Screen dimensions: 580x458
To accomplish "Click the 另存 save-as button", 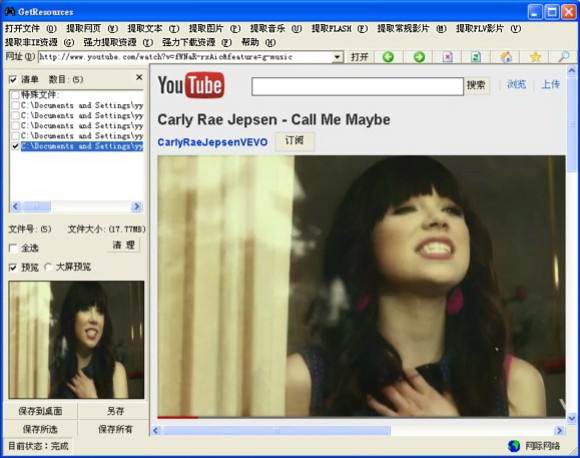I will pos(115,411).
